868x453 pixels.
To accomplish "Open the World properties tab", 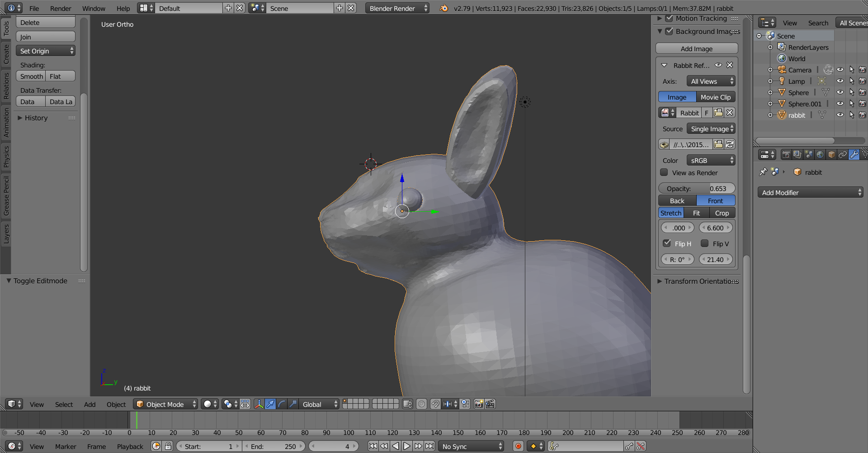I will tap(820, 155).
